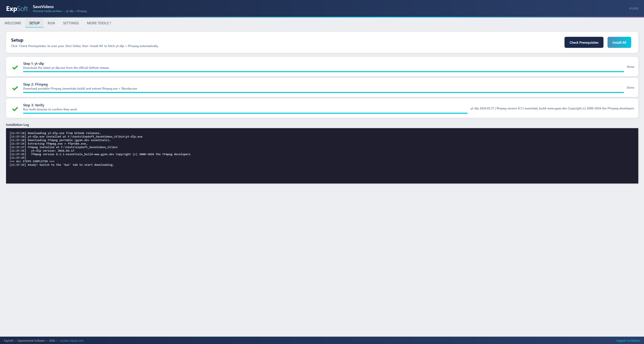Screen dimensions: 644x344
Task: Click the log line 'Ready! Switch to the Run tab'
Action: [x=62, y=165]
